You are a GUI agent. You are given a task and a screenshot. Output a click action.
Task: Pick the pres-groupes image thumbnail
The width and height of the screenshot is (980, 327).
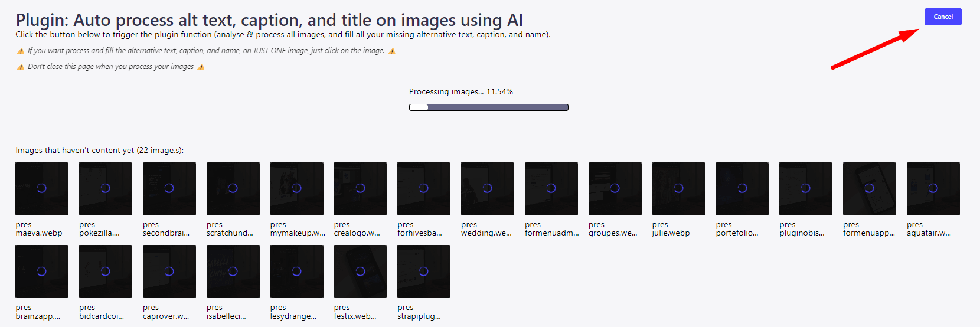(x=615, y=189)
